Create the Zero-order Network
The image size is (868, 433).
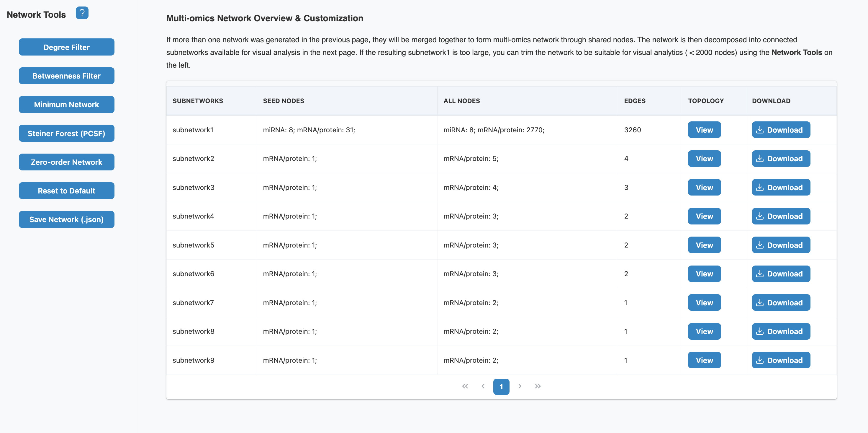click(66, 162)
